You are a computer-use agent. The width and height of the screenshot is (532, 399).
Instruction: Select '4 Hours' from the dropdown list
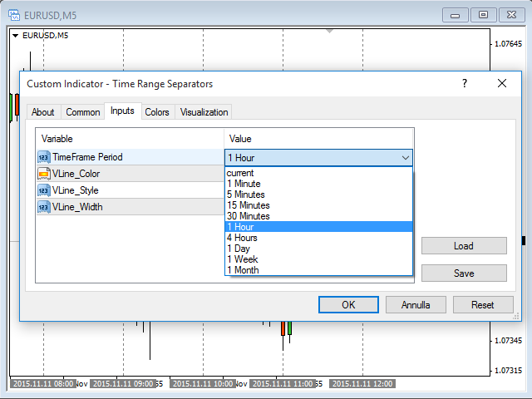[242, 238]
